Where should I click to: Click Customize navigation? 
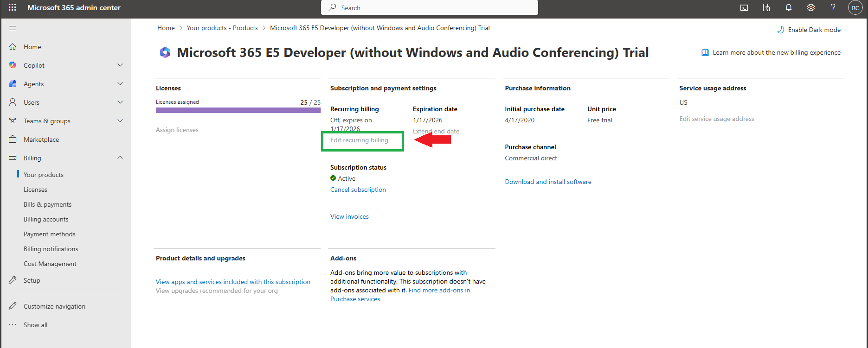[54, 306]
